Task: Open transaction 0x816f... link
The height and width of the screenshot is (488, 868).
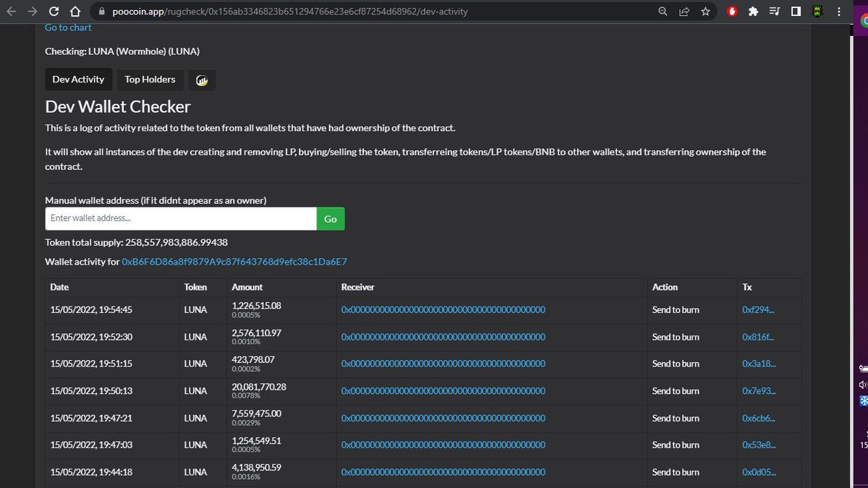Action: point(759,337)
